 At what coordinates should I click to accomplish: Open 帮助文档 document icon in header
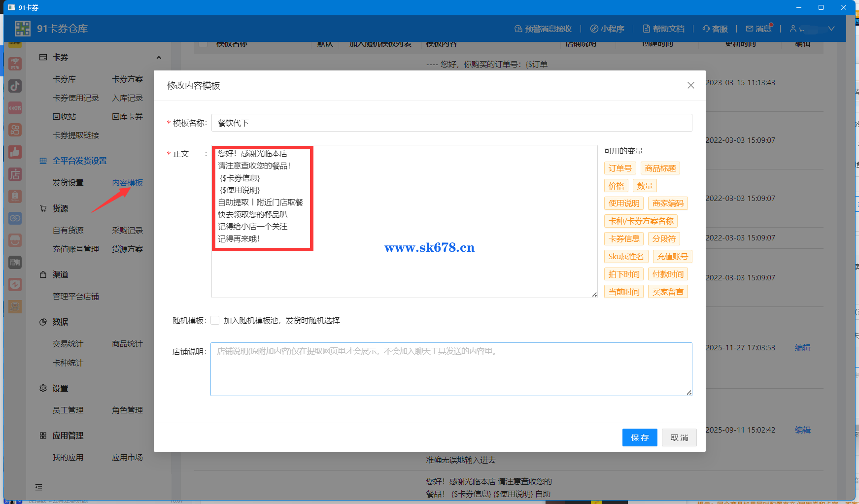(x=646, y=29)
